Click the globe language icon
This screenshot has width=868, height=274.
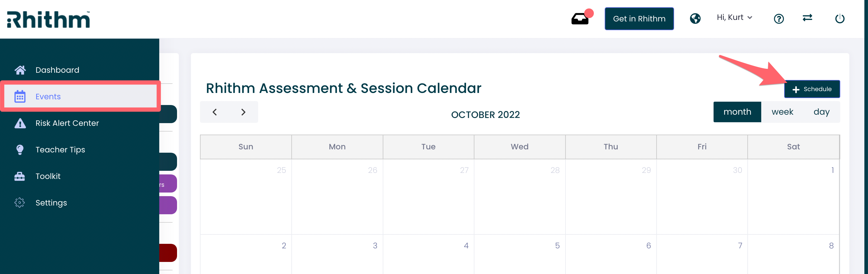click(695, 18)
